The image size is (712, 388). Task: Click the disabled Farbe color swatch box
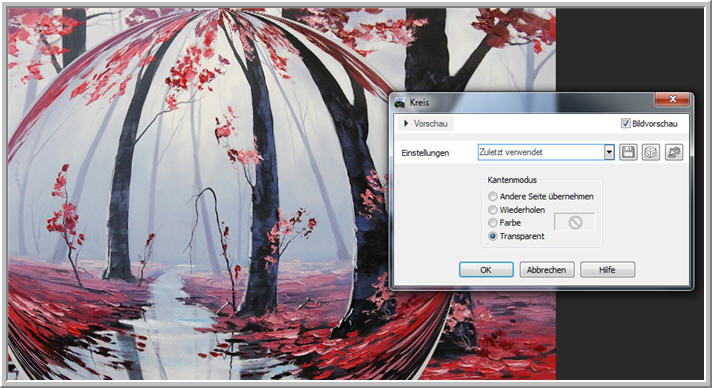point(575,223)
